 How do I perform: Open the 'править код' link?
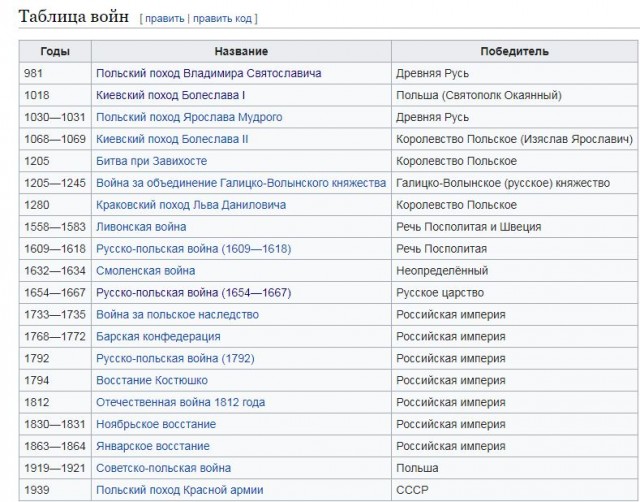click(222, 19)
